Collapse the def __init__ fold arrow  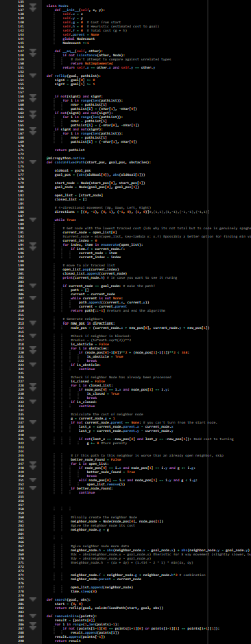(x=33, y=10)
